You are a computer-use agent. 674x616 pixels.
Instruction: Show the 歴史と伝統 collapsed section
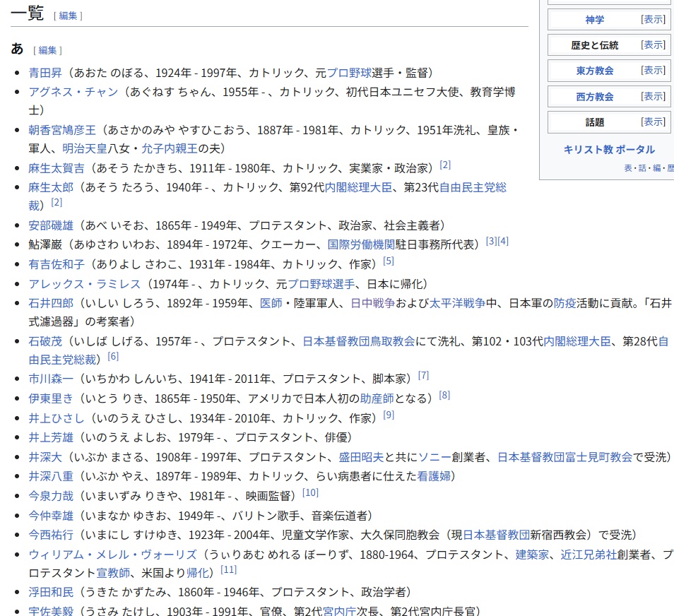(653, 45)
